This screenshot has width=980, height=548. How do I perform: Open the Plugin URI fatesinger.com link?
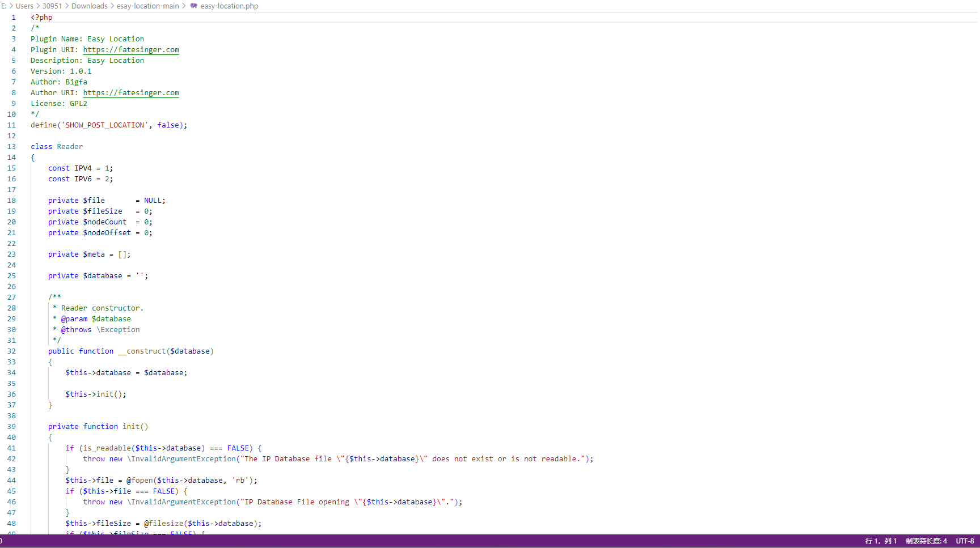click(131, 50)
